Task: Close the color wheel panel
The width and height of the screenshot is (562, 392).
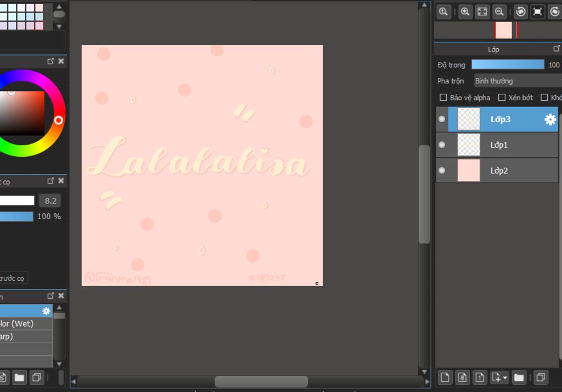Action: (61, 61)
